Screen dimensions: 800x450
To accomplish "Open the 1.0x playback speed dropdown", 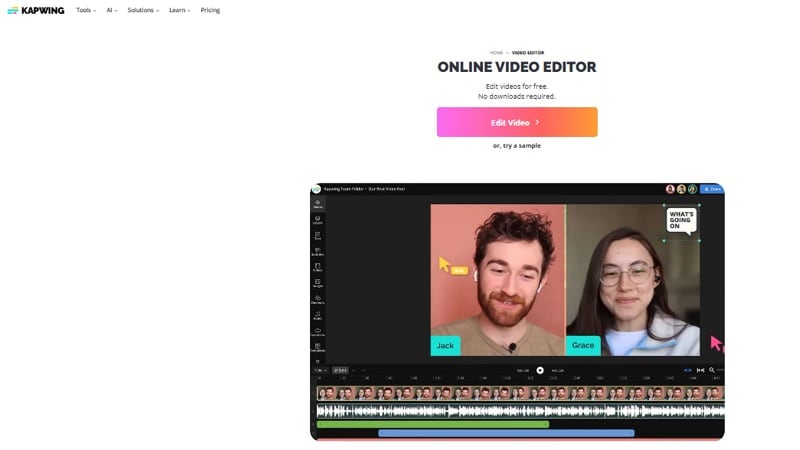I will [x=320, y=370].
